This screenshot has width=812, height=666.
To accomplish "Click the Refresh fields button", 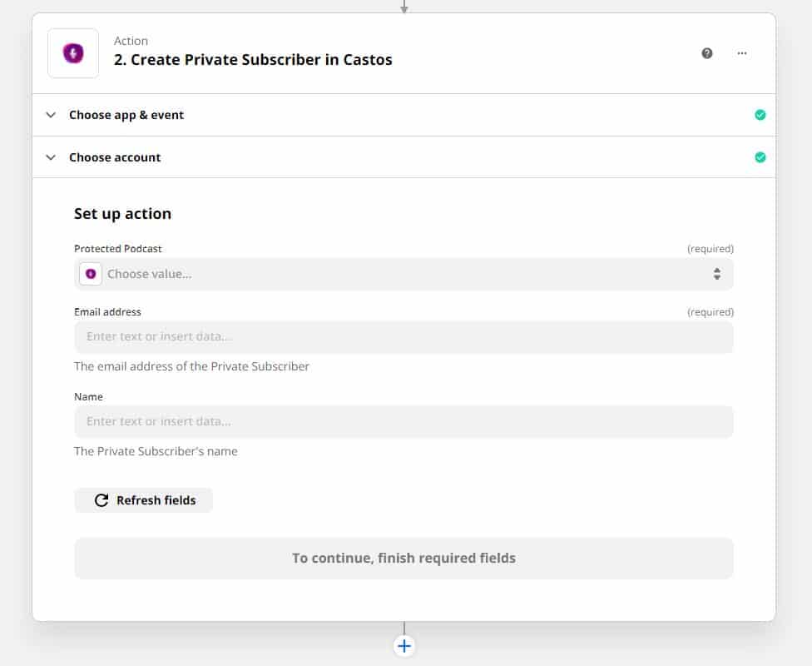I will (143, 500).
